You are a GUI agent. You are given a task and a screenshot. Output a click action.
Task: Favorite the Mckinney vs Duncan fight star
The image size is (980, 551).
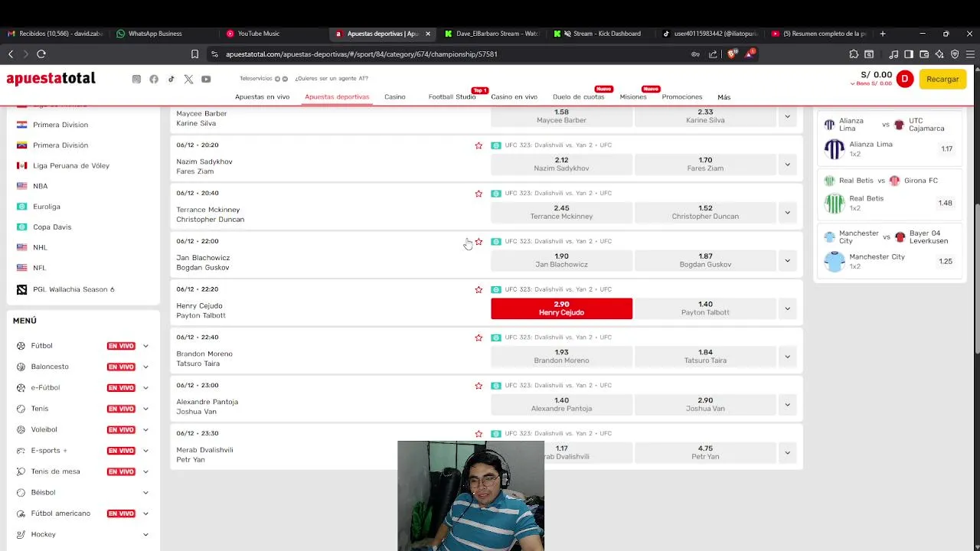479,194
